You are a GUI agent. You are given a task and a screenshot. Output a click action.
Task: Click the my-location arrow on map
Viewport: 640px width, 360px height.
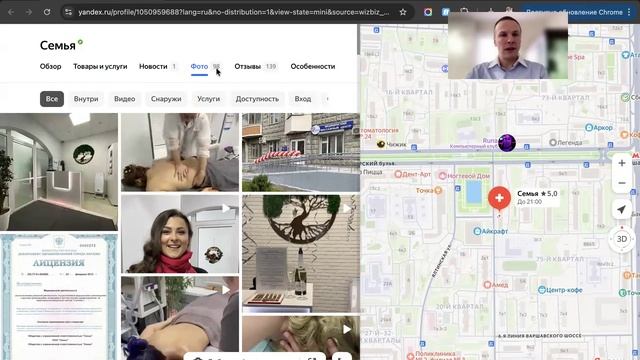coord(621,209)
